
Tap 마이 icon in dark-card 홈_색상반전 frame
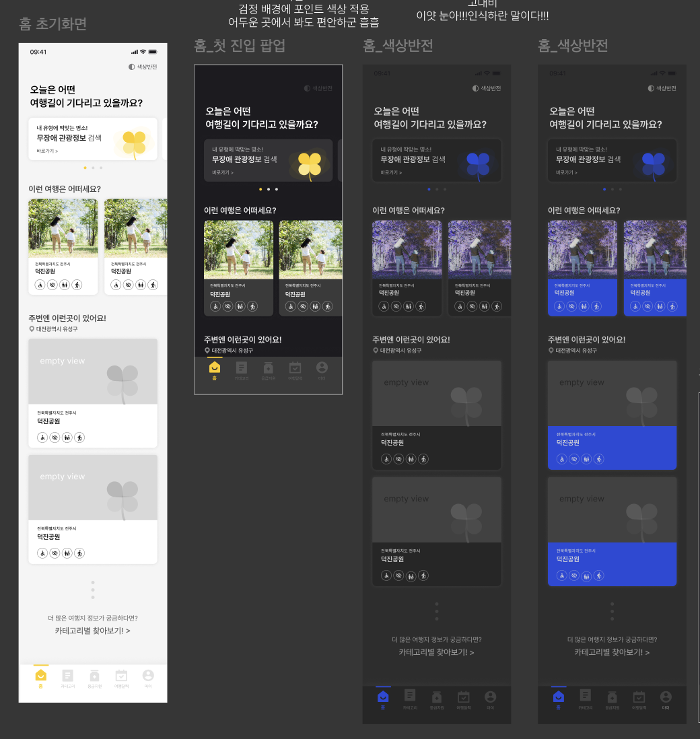tap(490, 696)
